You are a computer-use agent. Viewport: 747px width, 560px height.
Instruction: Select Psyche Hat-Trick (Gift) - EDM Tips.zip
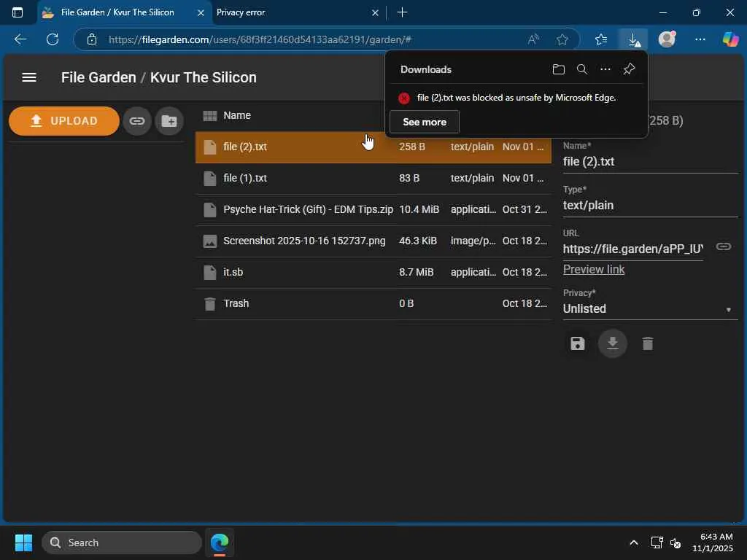373,209
